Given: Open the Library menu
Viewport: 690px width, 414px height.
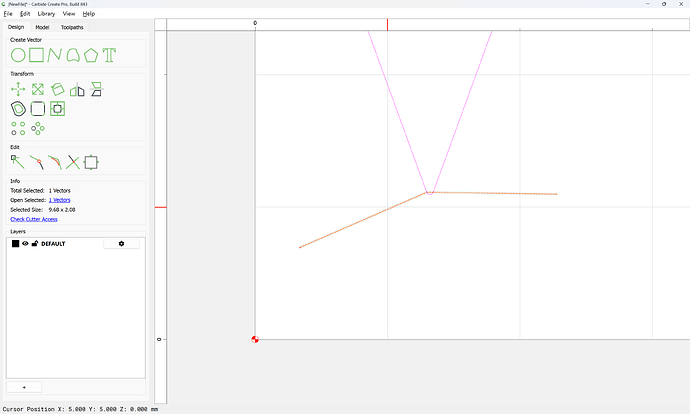Looking at the screenshot, I should point(46,14).
